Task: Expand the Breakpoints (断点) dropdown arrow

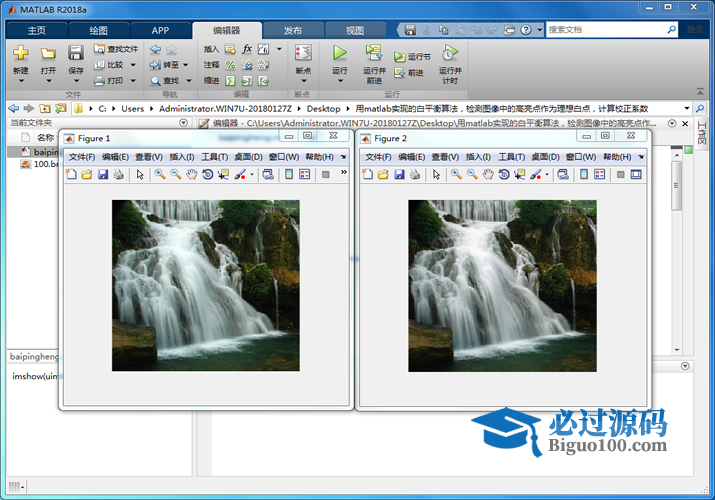Action: point(304,81)
